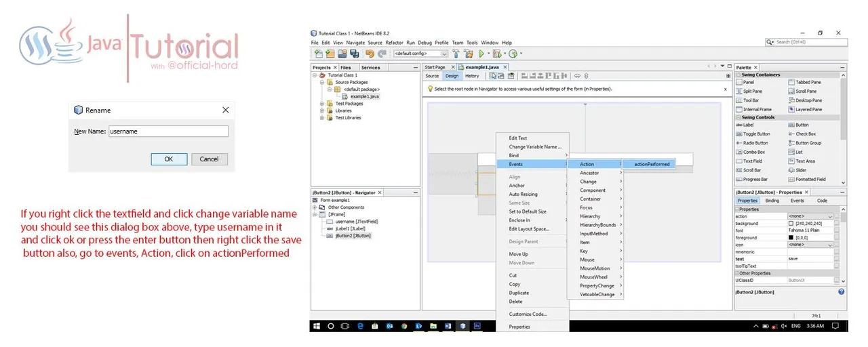The image size is (868, 347).
Task: Open the Windows Start menu
Action: tap(317, 326)
